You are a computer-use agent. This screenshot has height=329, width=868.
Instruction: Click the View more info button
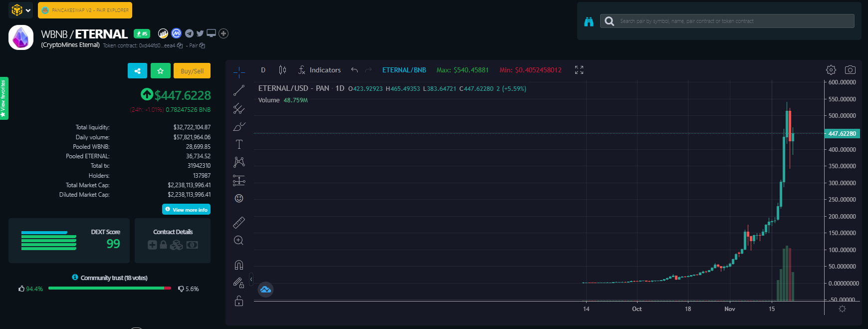pos(186,209)
